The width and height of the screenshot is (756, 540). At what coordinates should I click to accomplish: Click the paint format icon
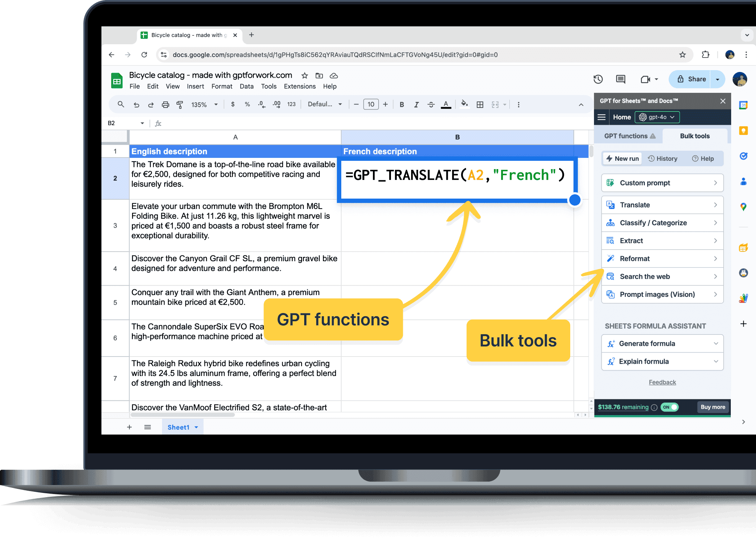point(180,105)
